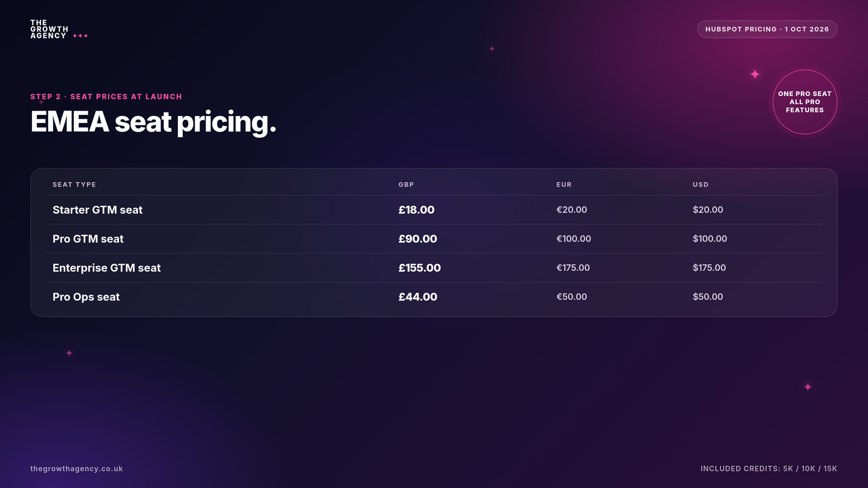Click the Enterprise GTM seat row label
The width and height of the screenshot is (868, 488).
pos(106,268)
